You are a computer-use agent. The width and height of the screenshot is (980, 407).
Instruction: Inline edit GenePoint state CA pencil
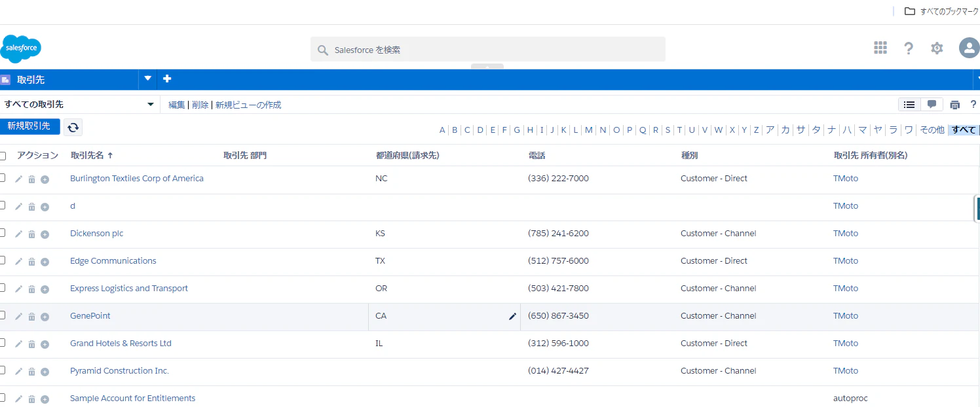[x=512, y=317]
